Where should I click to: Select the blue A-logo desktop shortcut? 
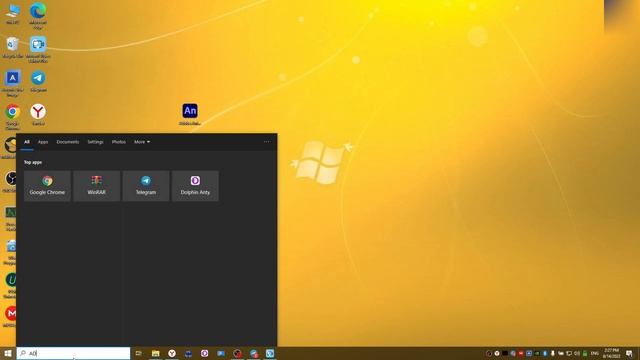[x=13, y=83]
